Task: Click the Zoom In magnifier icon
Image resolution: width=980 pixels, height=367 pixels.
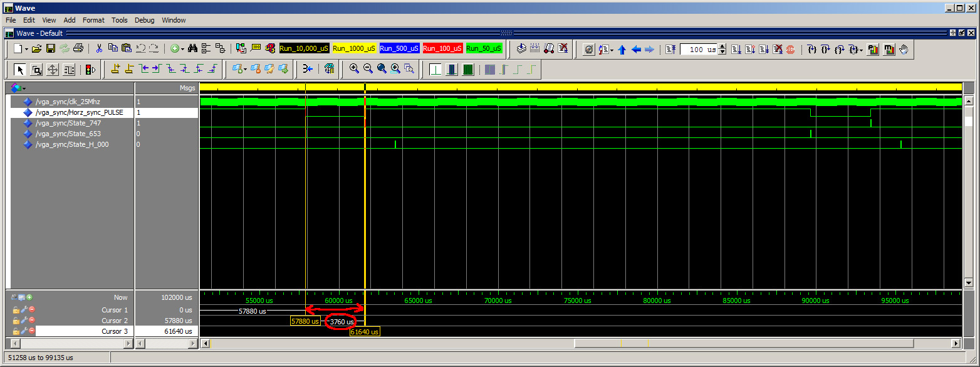Action: coord(355,68)
